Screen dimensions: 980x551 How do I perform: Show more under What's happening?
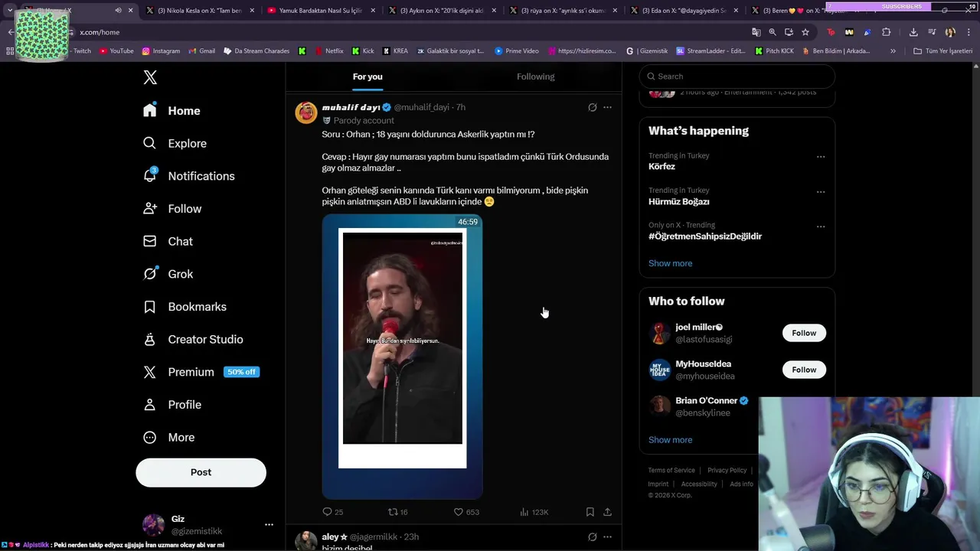click(x=670, y=263)
